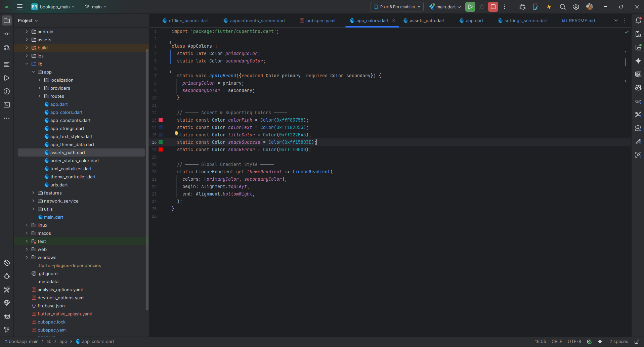Fold the AppColors class at its gutter marker
The image size is (644, 347).
(x=170, y=42)
